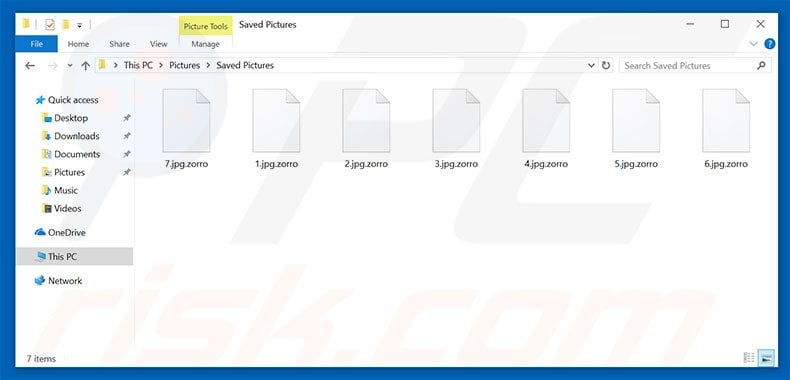
Task: Close the Saved Pictures window
Action: 761,24
